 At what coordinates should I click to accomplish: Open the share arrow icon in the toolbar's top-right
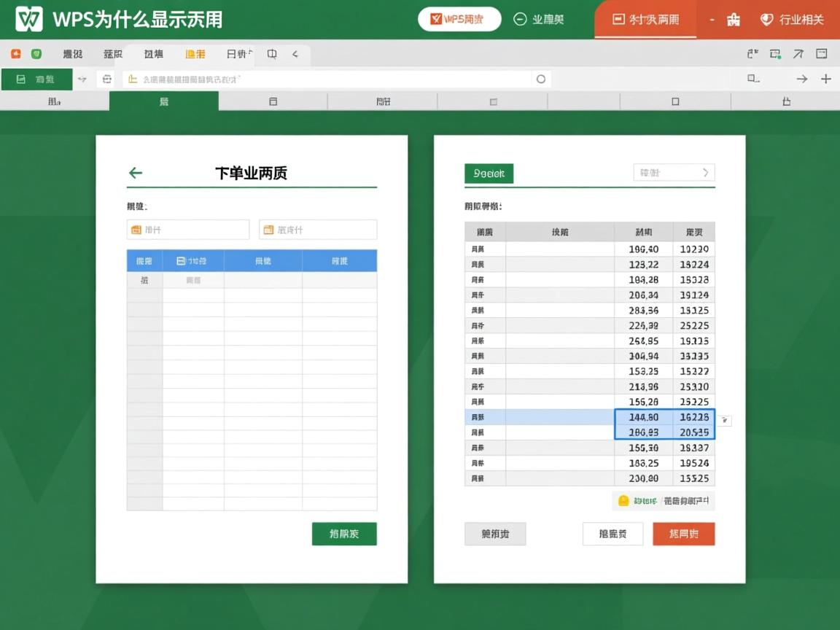click(799, 53)
